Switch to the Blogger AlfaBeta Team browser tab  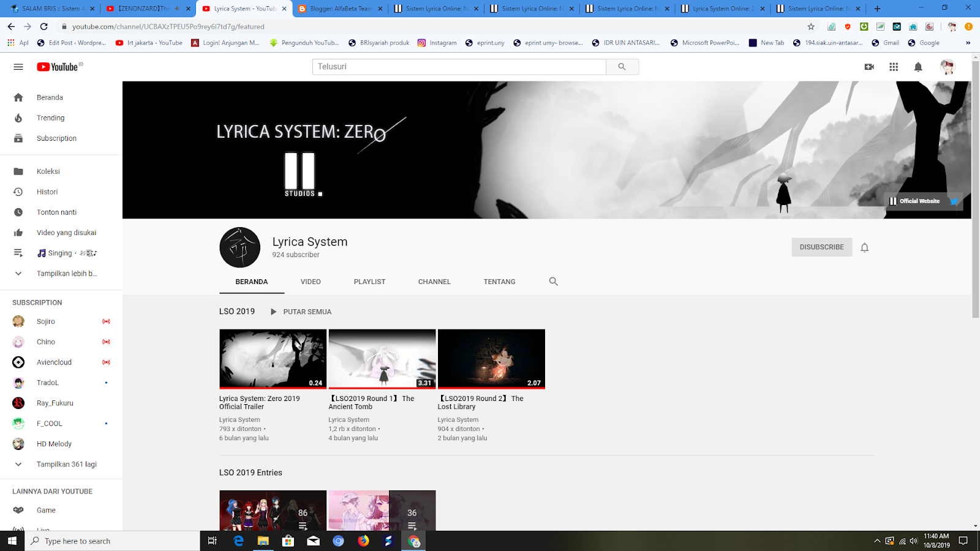tap(340, 9)
